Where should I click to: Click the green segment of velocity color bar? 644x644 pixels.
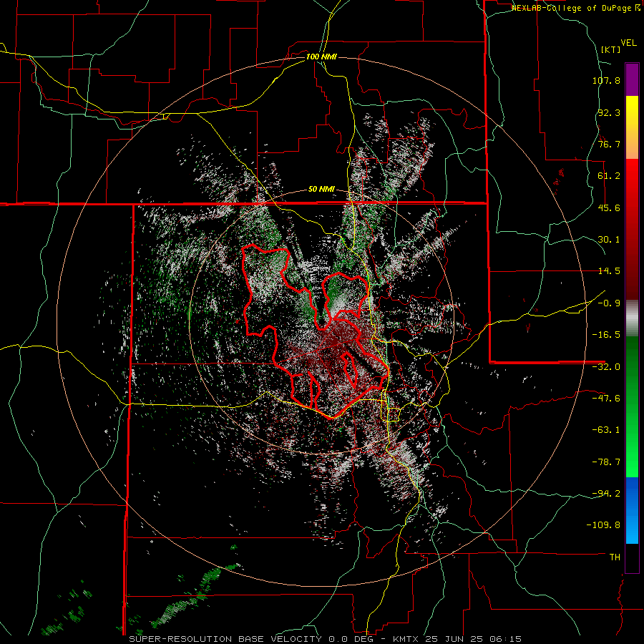632,406
